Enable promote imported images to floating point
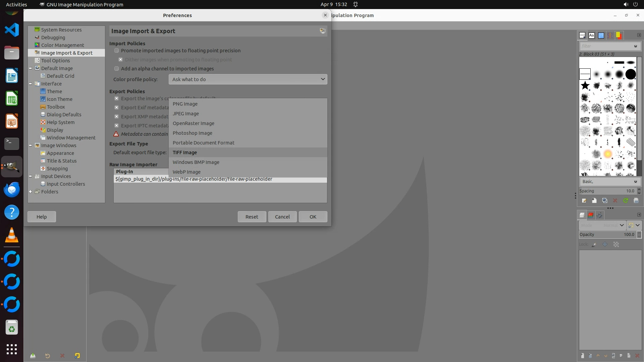Screen dimensions: 644x362 pyautogui.click(x=117, y=51)
